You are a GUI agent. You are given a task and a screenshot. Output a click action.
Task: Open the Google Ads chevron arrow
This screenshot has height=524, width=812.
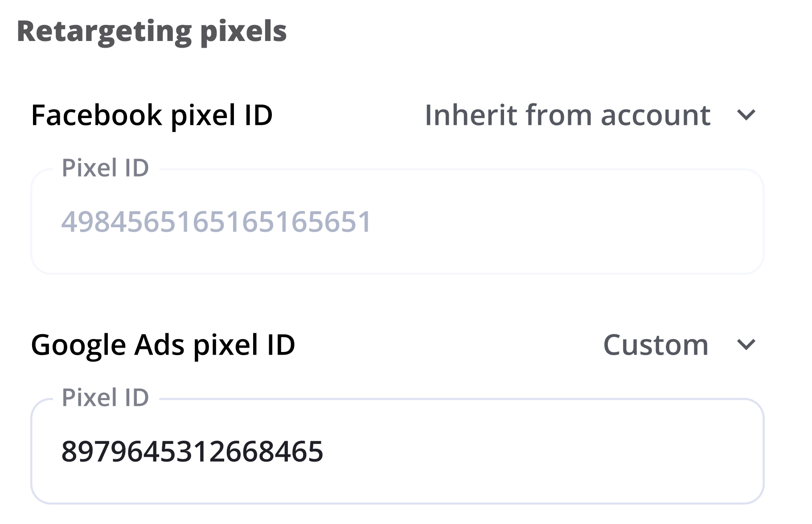[746, 345]
